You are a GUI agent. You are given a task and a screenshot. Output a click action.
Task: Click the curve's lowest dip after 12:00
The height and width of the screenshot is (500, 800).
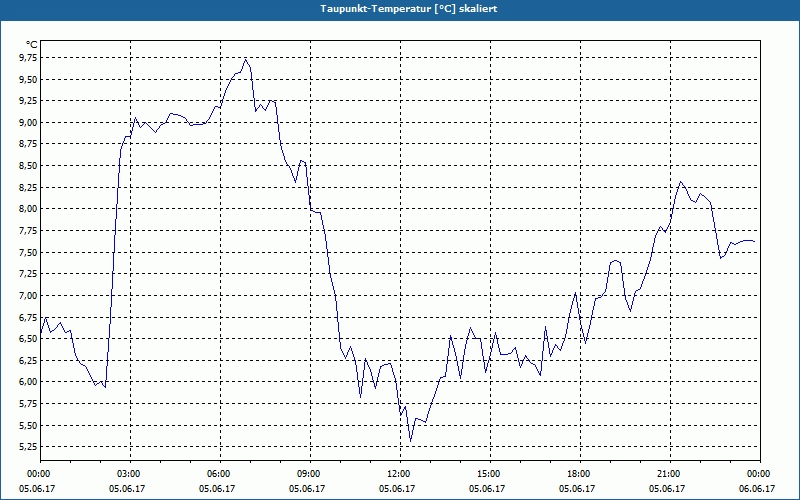point(410,441)
